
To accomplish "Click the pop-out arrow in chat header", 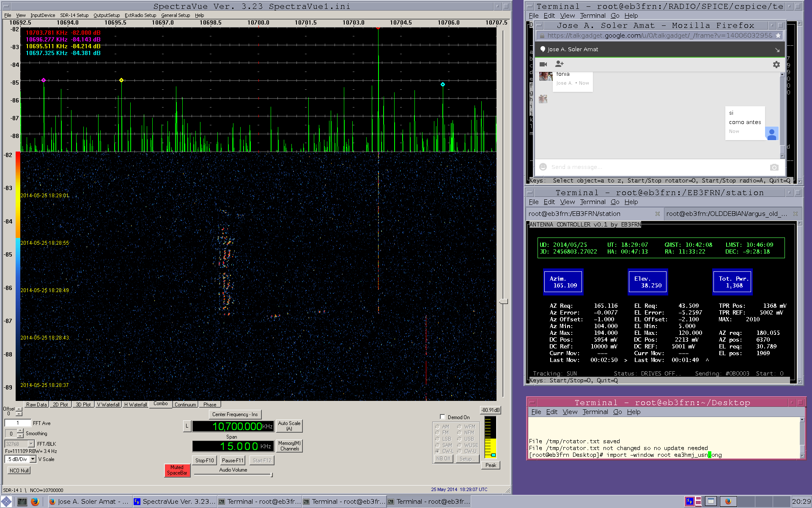I will [777, 50].
